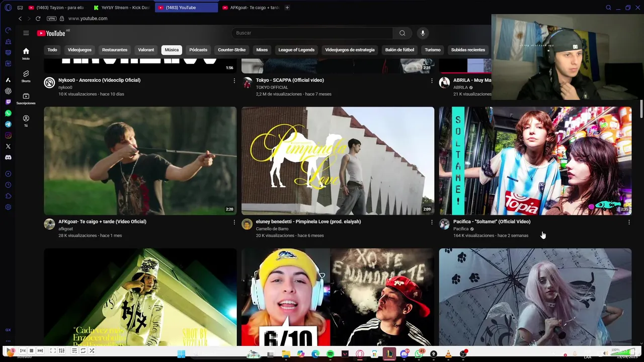This screenshot has width=644, height=362.
Task: Toggle the VPN badge in address bar
Action: 51,19
